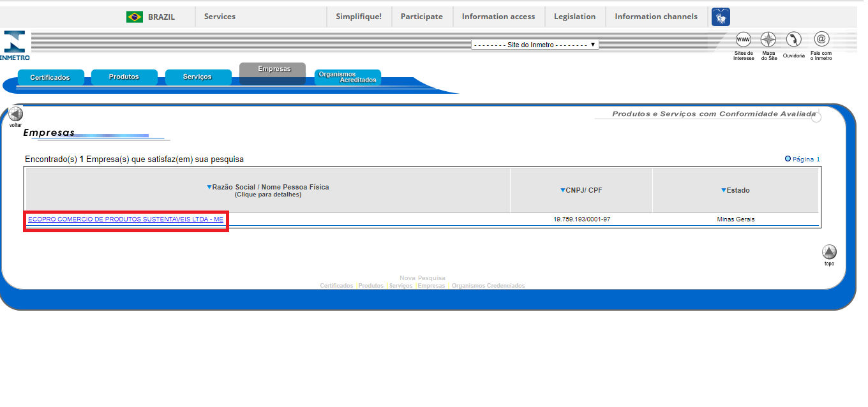Click the VLibras accessibility icon
This screenshot has width=868, height=407.
pos(721,17)
